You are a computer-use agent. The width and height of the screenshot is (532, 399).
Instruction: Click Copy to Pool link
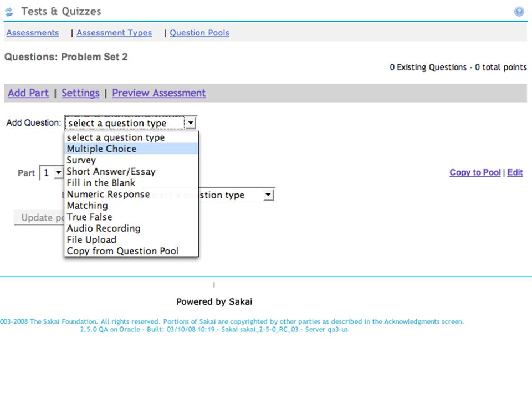pyautogui.click(x=475, y=172)
